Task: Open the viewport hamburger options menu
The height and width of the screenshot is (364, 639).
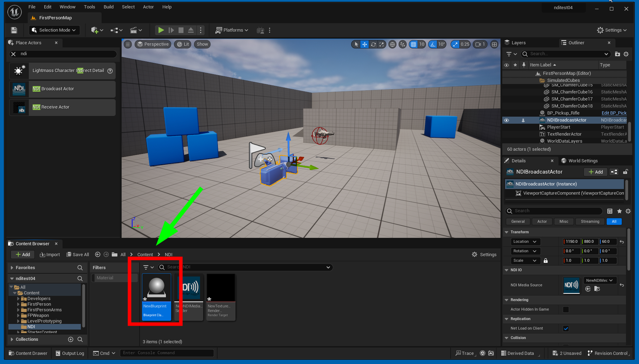Action: click(x=128, y=44)
